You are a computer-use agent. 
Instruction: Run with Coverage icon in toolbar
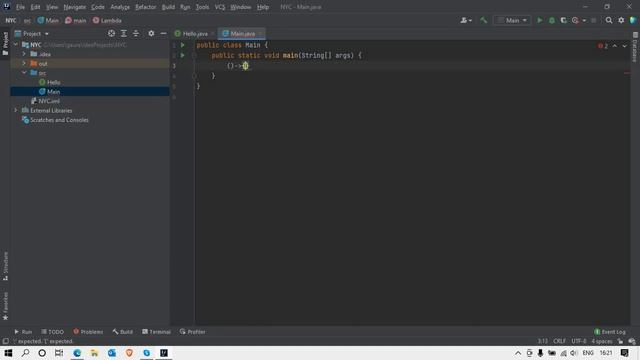tap(564, 20)
